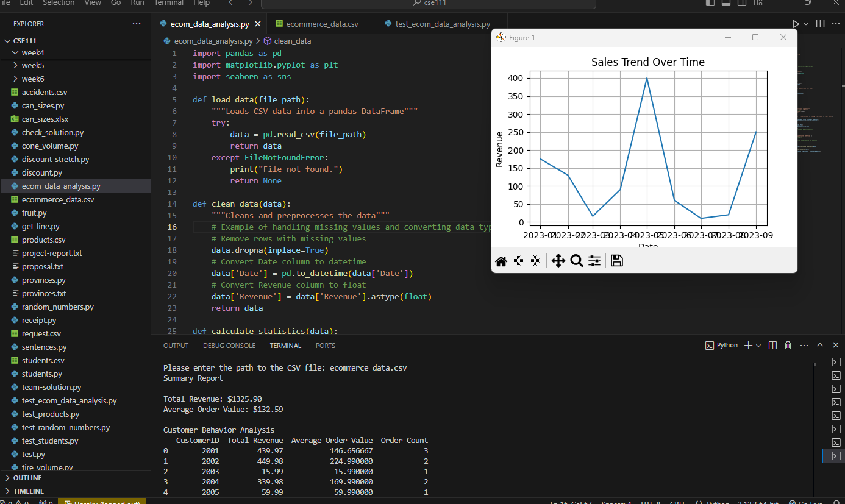This screenshot has width=845, height=504.
Task: Open students.py in the Explorer
Action: [42, 374]
